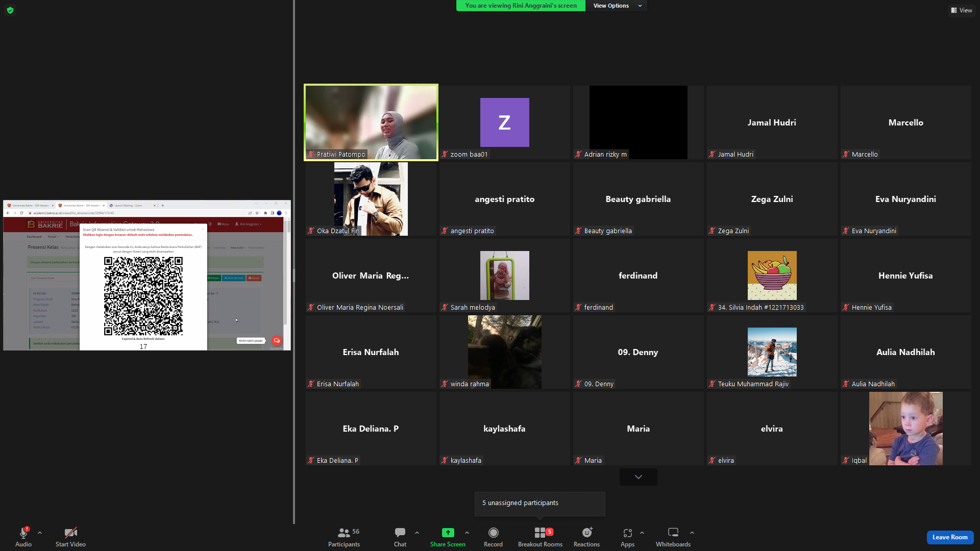Select Silvia Indah's fruit bowl tile
Image resolution: width=980 pixels, height=551 pixels.
(x=772, y=275)
